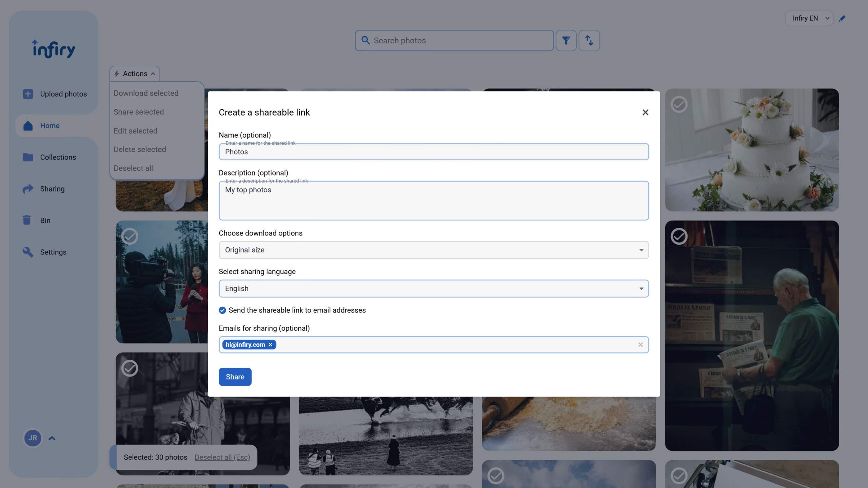Click the filter funnel icon
Screen dimensions: 868x488
point(566,41)
